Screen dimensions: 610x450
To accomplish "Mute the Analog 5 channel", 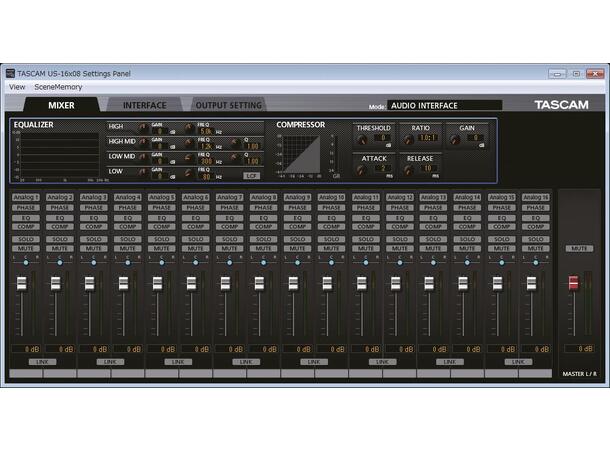I will click(x=161, y=248).
